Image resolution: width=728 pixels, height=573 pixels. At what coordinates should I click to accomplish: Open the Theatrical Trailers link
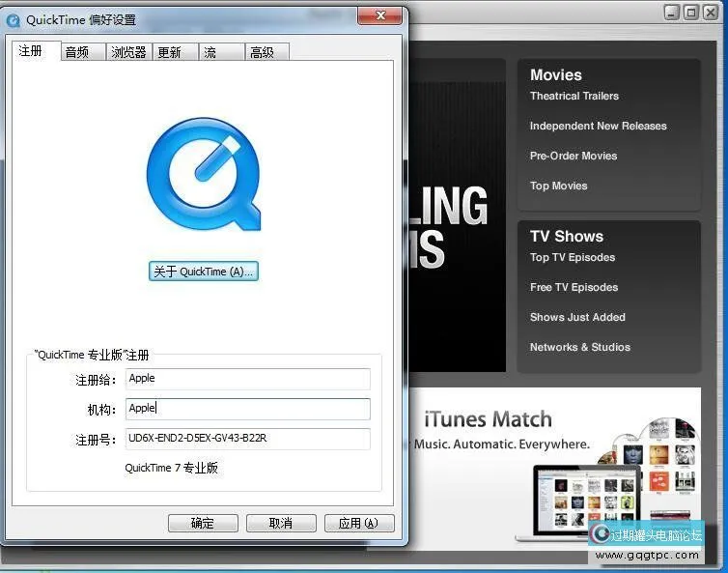574,96
